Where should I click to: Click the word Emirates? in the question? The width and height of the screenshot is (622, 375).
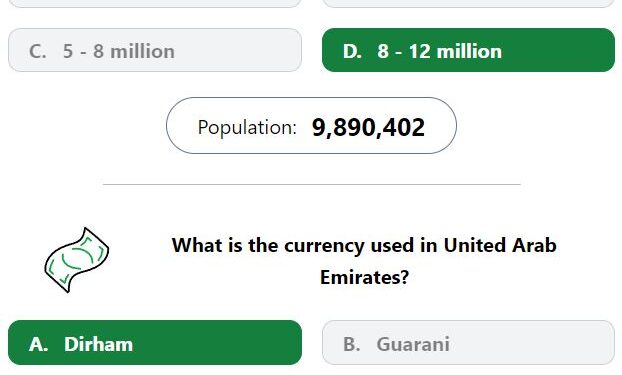coord(364,277)
